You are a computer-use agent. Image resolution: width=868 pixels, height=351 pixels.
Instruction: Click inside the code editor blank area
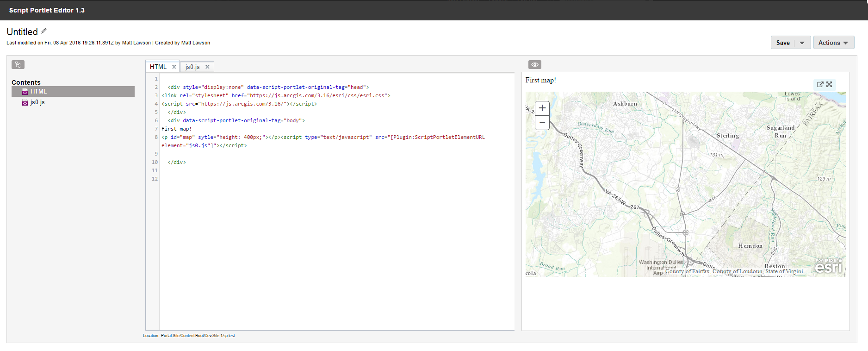point(337,255)
